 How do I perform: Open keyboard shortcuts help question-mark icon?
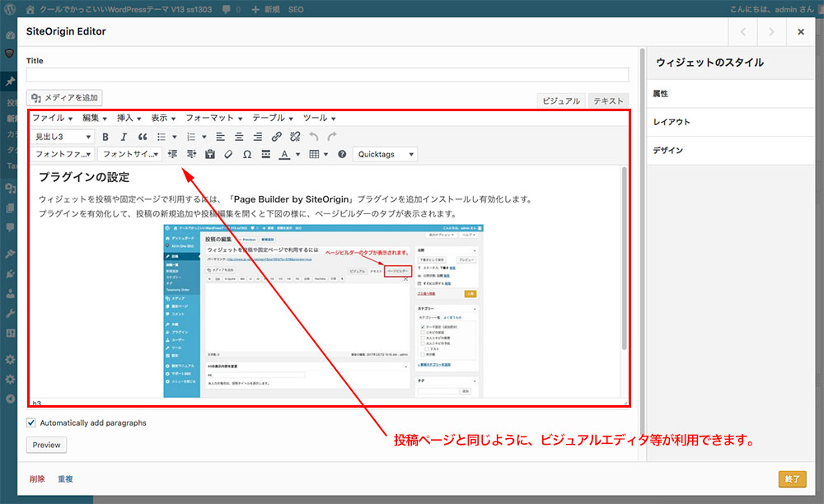tap(342, 154)
